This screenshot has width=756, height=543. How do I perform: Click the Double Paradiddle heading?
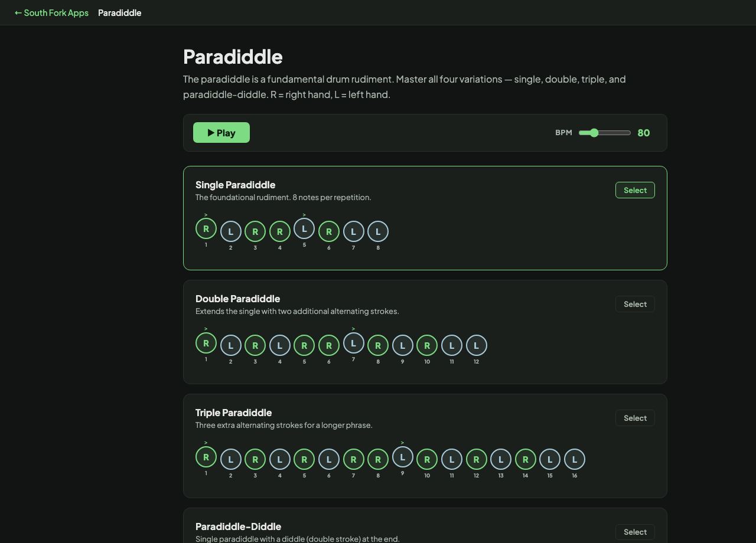[x=237, y=299]
